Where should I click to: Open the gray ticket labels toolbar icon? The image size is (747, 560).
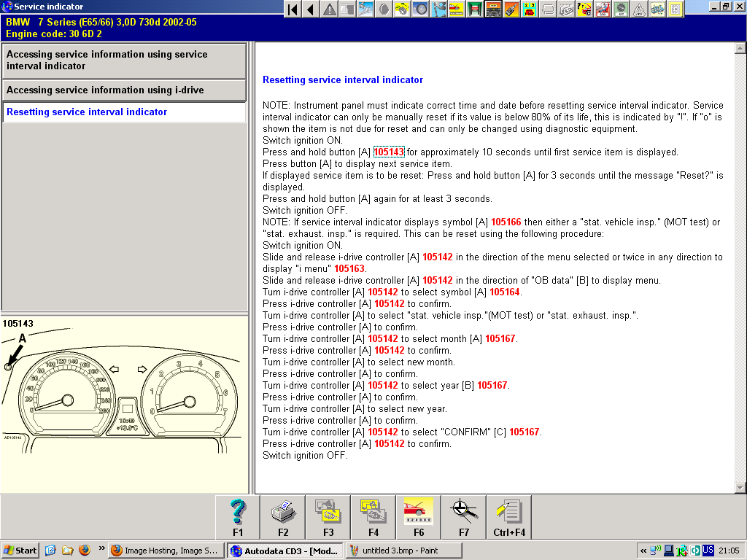tap(566, 9)
